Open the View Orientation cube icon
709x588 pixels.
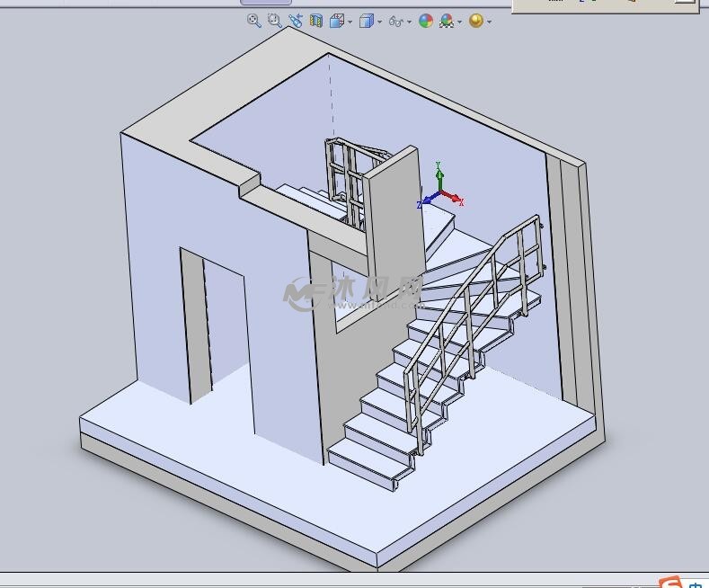pos(336,21)
